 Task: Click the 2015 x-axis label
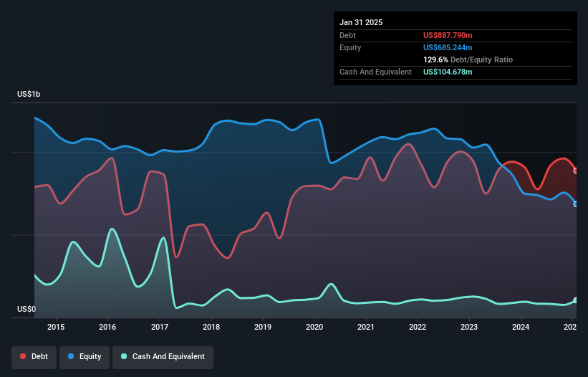point(56,327)
